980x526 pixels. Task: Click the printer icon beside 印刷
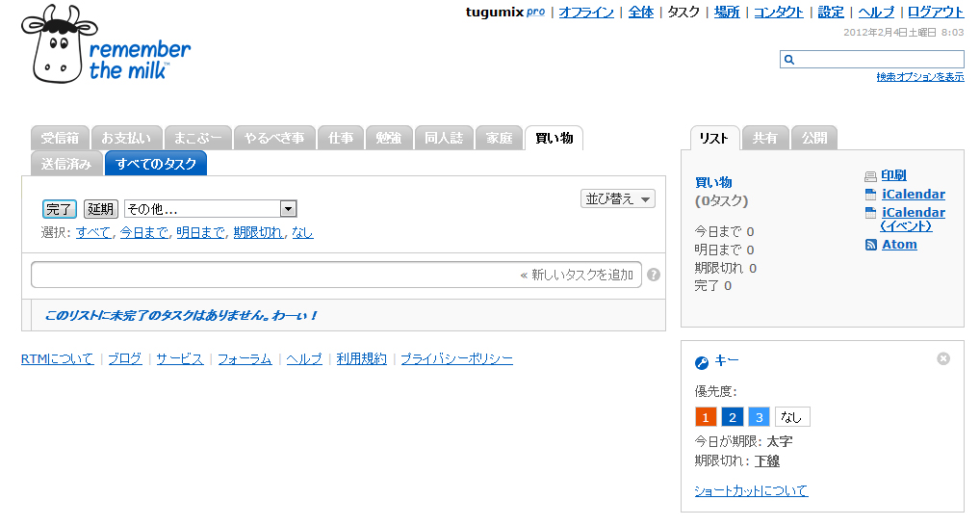point(870,176)
